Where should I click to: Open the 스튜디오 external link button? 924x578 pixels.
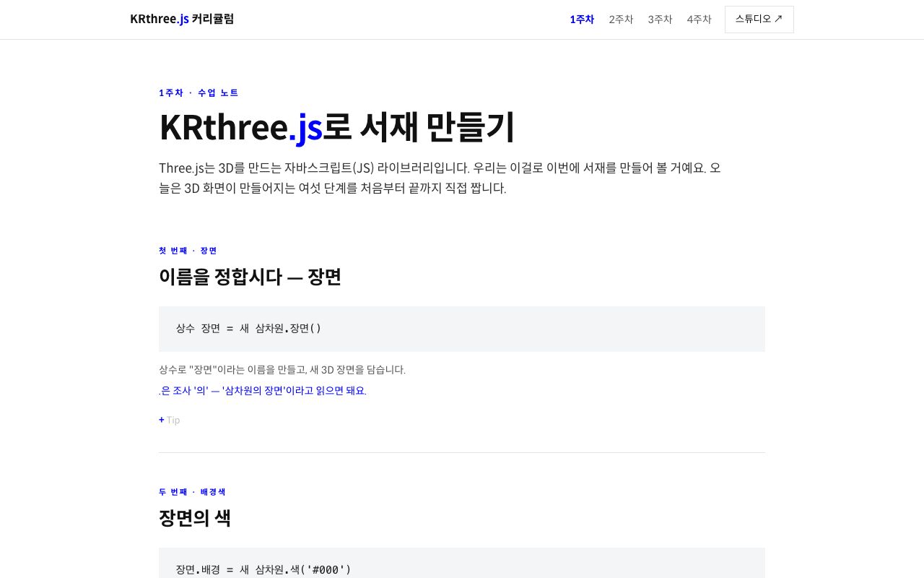point(759,20)
